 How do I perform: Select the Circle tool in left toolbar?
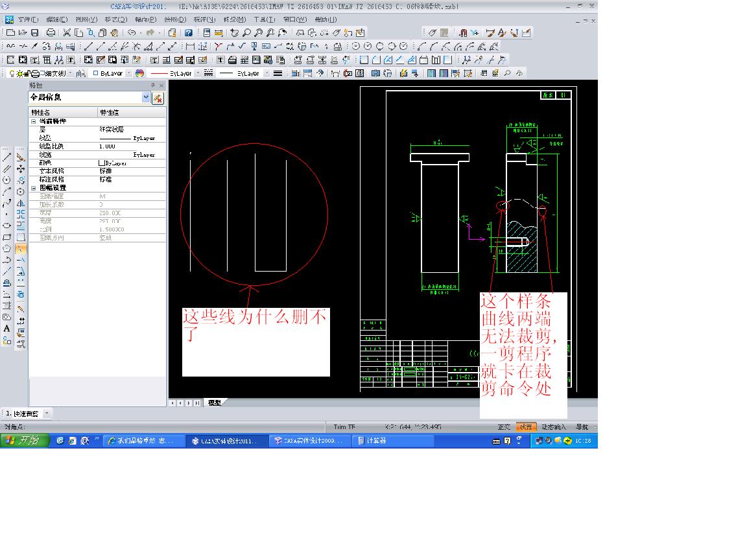pos(6,180)
